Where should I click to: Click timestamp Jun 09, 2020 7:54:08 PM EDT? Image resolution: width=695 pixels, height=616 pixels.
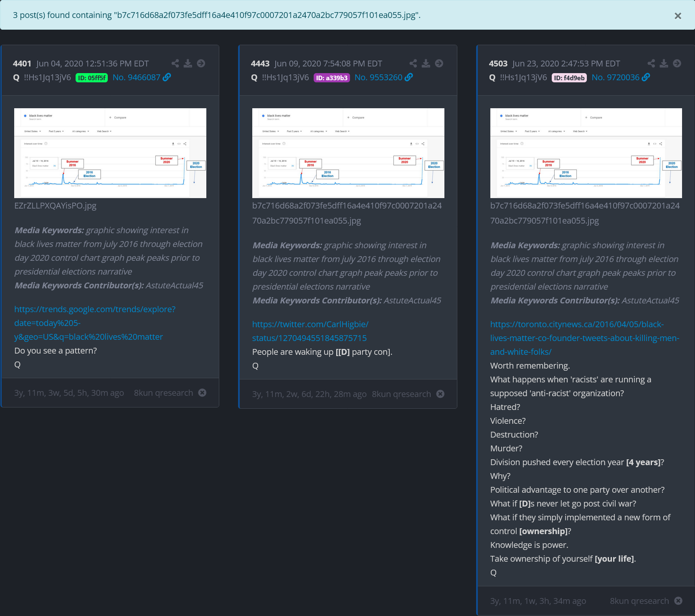(328, 64)
